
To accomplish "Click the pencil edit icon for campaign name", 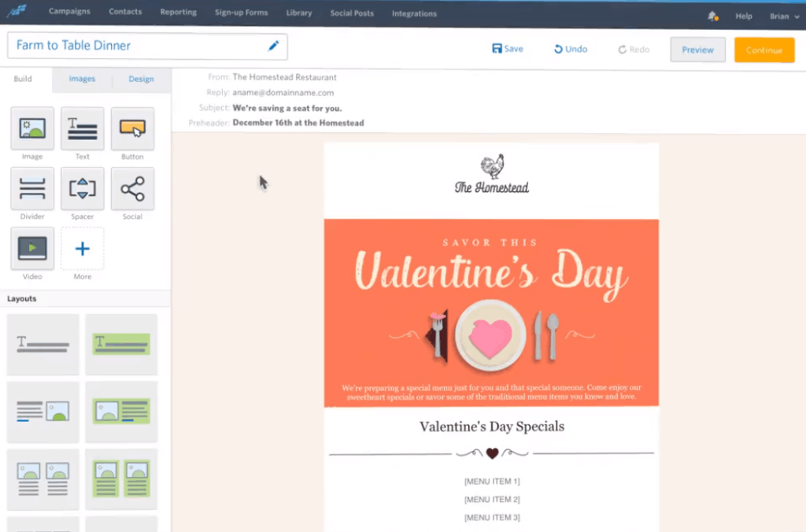I will [x=273, y=46].
